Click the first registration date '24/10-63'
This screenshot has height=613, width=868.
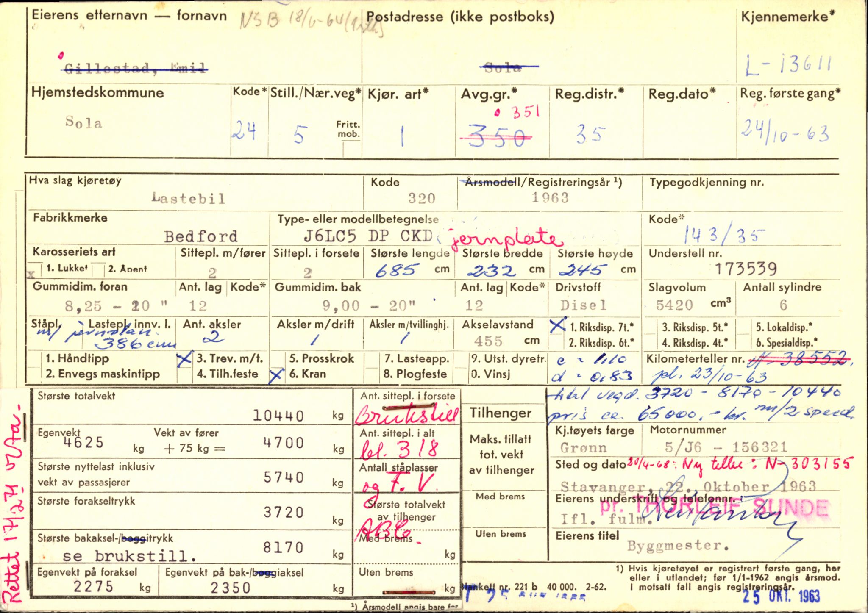pos(785,131)
